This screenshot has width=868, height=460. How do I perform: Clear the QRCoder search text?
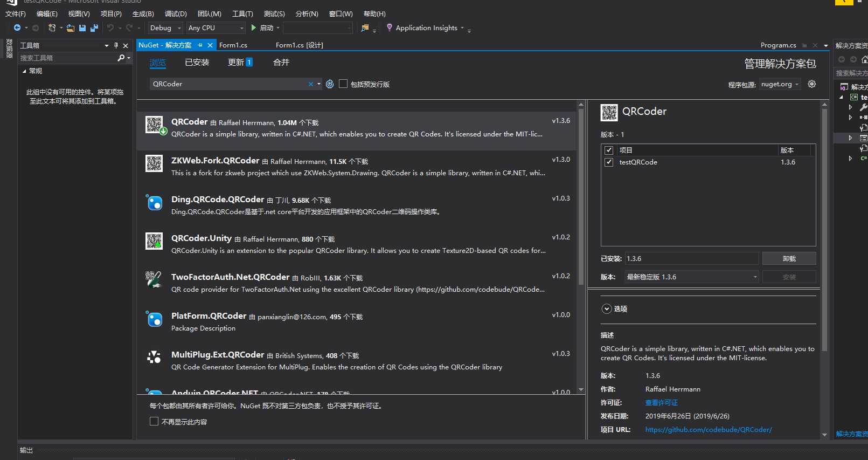tap(310, 84)
